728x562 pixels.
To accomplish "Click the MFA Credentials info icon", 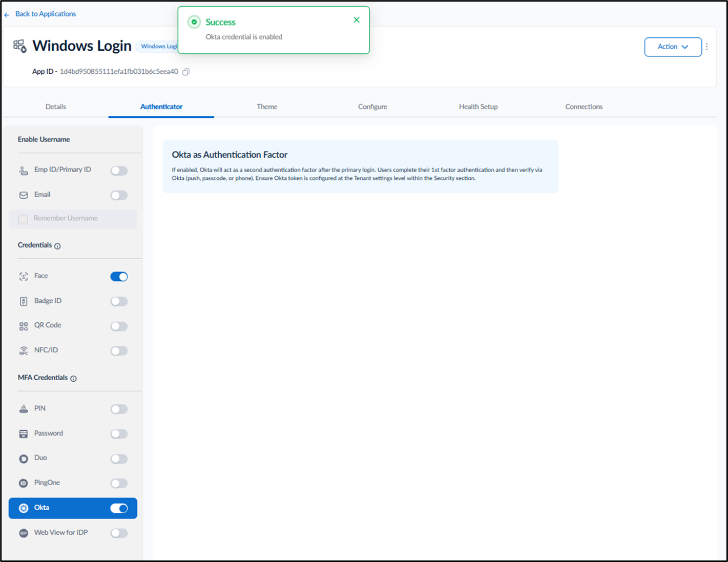I will (x=73, y=379).
